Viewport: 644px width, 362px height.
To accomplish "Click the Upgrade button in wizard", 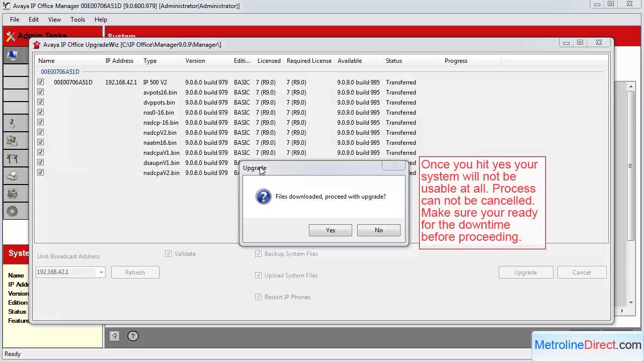I will (526, 273).
